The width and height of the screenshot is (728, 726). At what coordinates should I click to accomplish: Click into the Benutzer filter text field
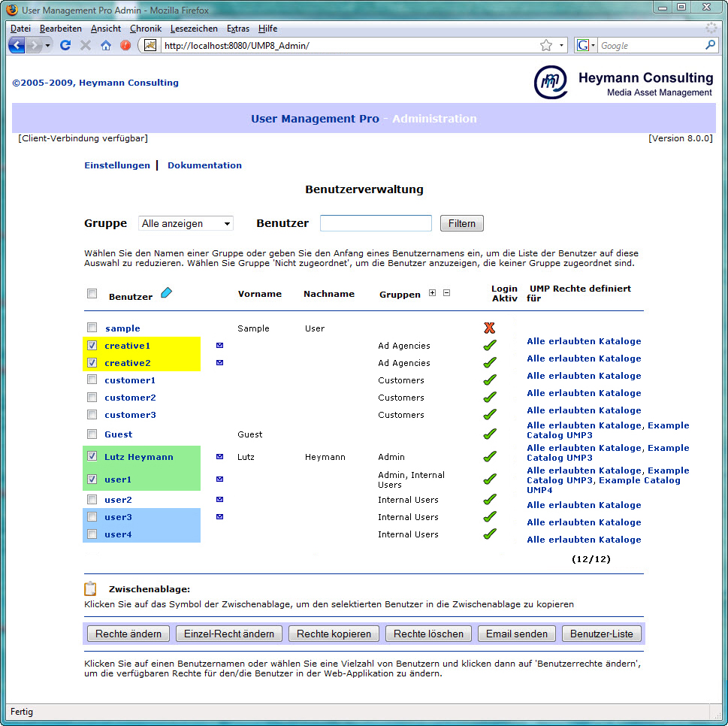376,223
